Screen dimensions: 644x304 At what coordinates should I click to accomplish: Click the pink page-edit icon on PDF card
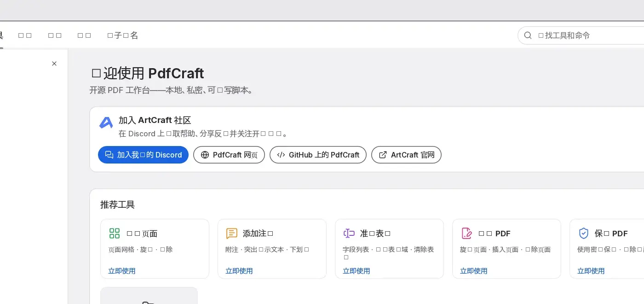click(466, 234)
